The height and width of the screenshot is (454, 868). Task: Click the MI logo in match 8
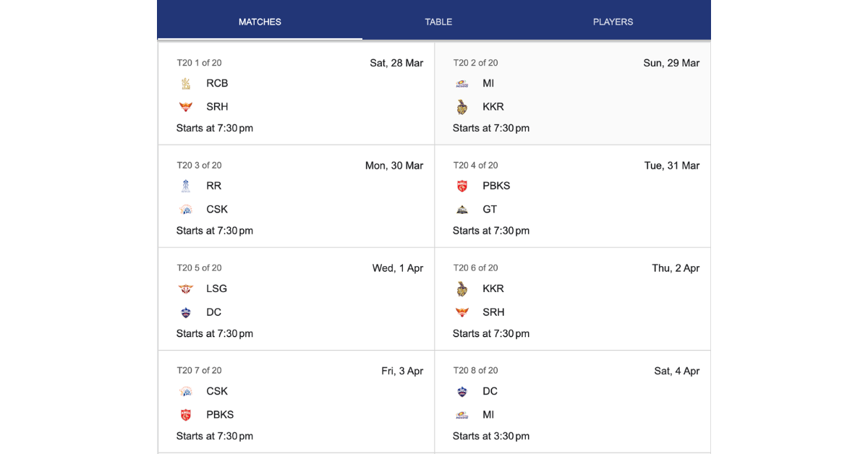click(462, 414)
